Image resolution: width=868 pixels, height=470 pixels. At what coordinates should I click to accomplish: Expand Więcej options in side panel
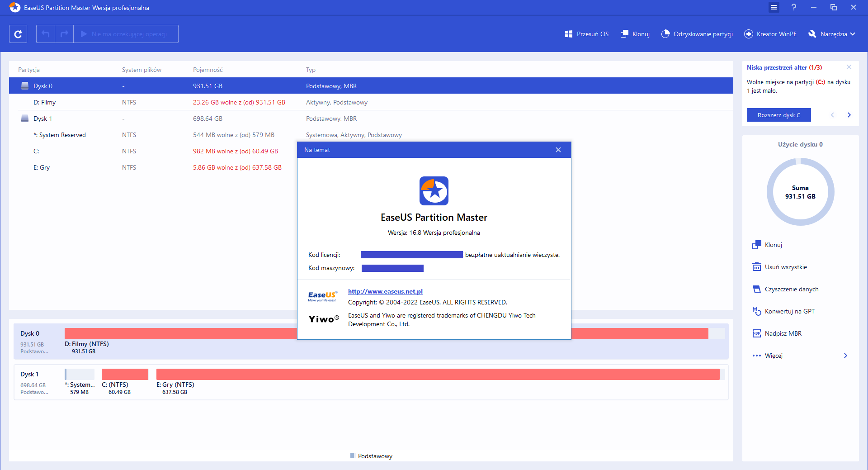(x=800, y=356)
